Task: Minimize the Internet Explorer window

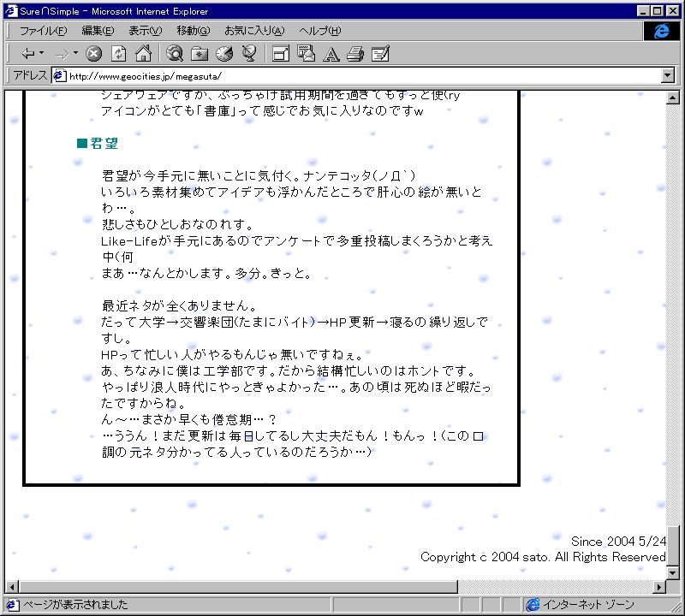Action: coord(643,11)
